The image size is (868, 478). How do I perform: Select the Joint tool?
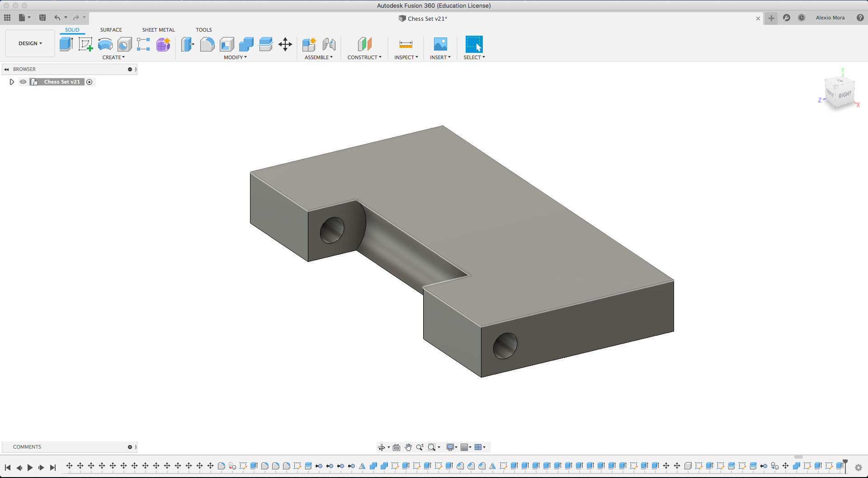coord(329,44)
